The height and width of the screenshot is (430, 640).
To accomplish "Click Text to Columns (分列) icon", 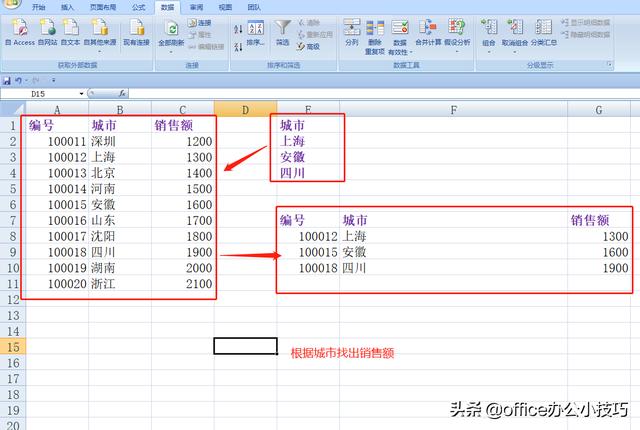I will [x=352, y=32].
